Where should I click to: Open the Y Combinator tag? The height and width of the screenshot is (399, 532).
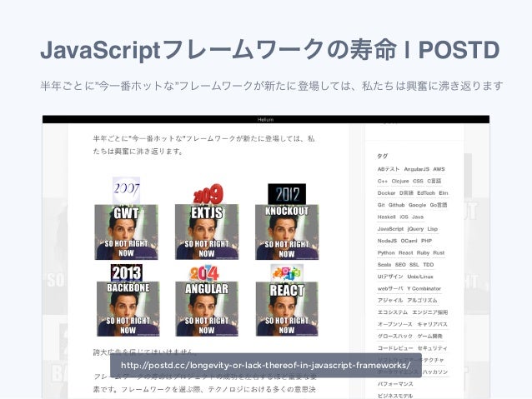point(424,288)
